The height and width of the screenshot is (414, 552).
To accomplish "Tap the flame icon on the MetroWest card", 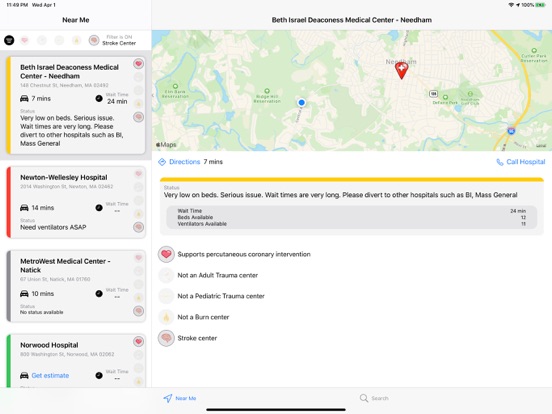I will click(138, 298).
